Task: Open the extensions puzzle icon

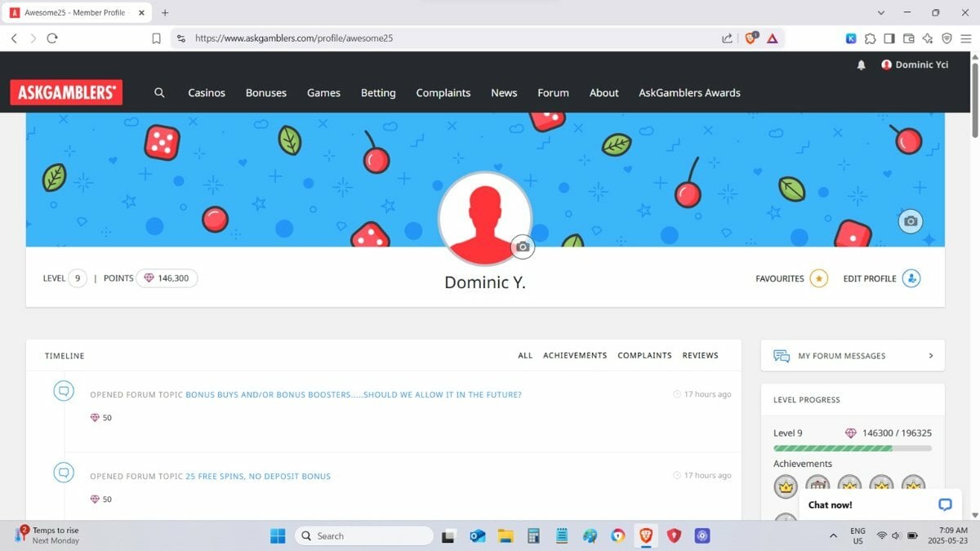Action: [x=870, y=38]
